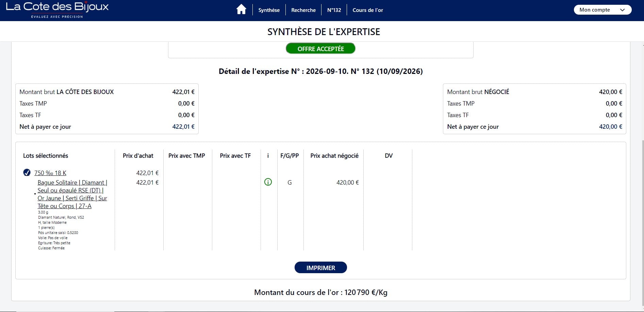This screenshot has width=644, height=312.
Task: Click the Net à payer 420,00 € amount
Action: tap(611, 127)
